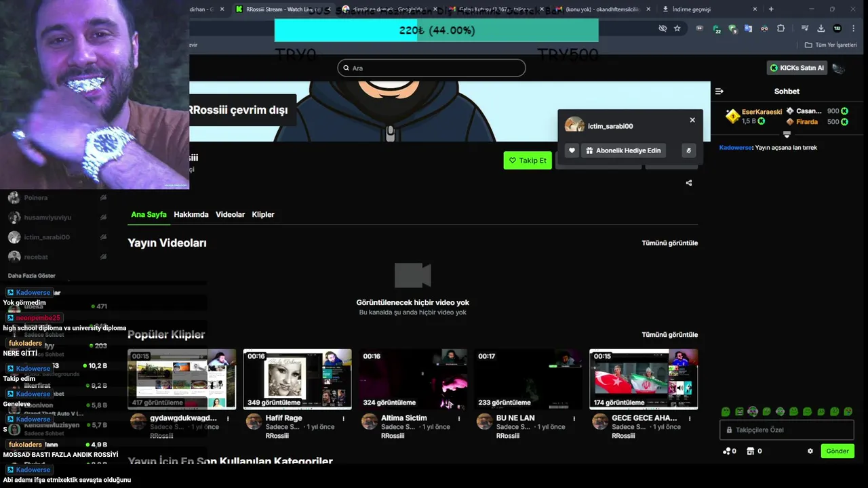The image size is (868, 488).
Task: Click Tümünü görüntüle for Yayın Videoları
Action: coord(669,243)
